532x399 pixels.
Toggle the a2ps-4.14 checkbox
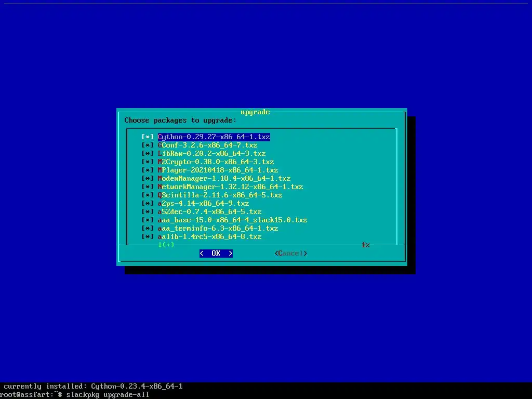[148, 203]
